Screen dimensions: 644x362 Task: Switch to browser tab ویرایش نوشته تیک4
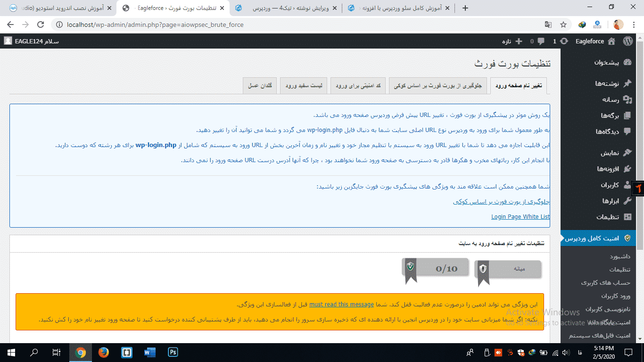click(x=287, y=8)
